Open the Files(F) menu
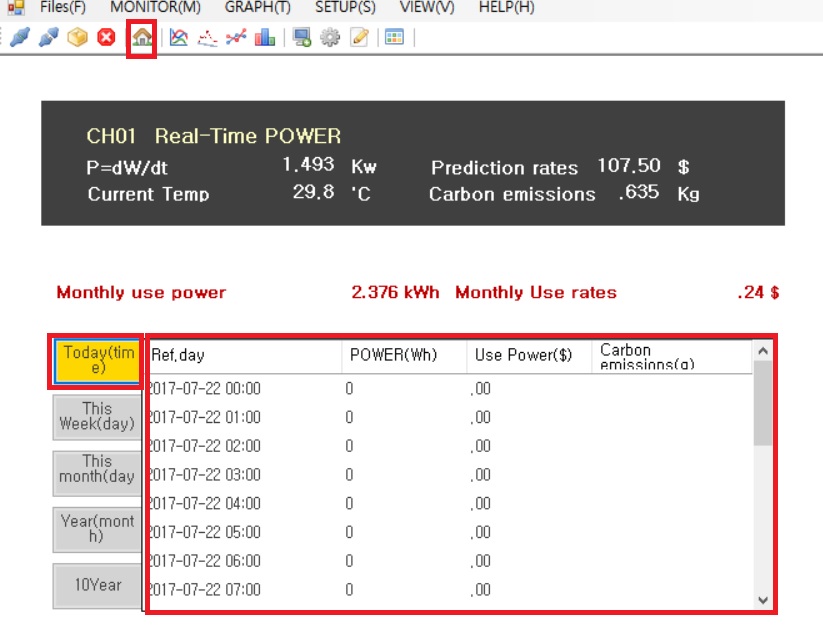This screenshot has height=637, width=823. pos(62,7)
